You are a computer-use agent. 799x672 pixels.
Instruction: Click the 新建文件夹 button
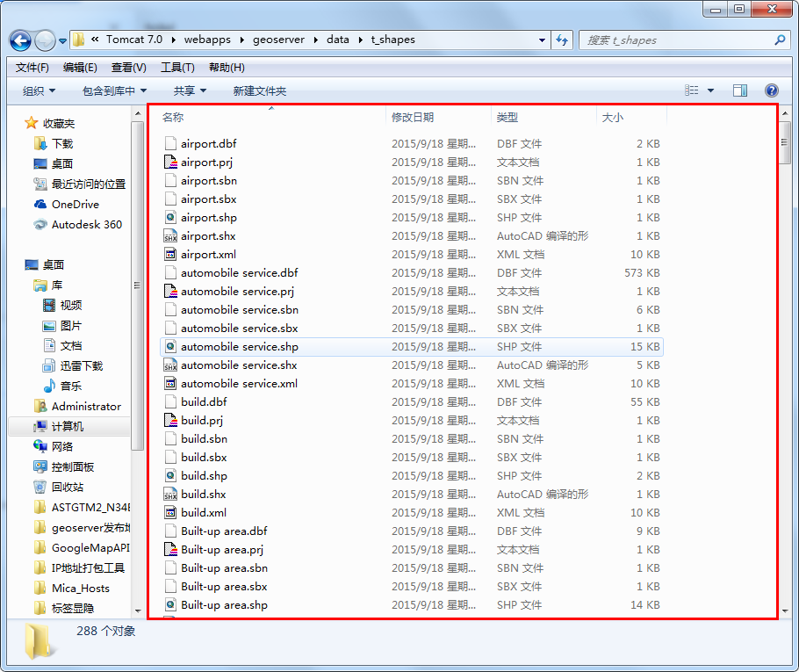click(x=259, y=90)
